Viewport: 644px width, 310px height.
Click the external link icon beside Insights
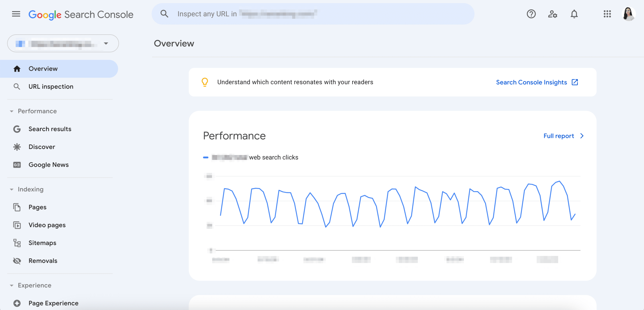tap(575, 82)
